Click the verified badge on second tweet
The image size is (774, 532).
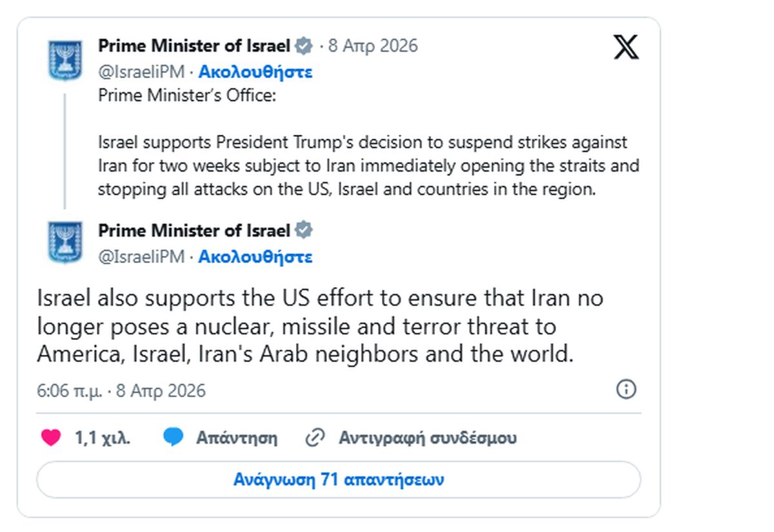pos(304,230)
